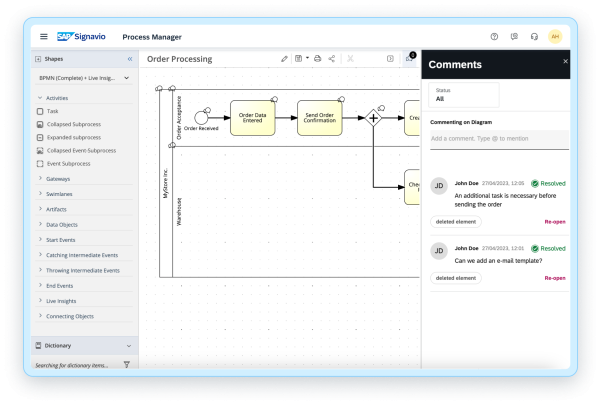The width and height of the screenshot is (600, 405).
Task: Re-open the additional task comment
Action: point(555,222)
